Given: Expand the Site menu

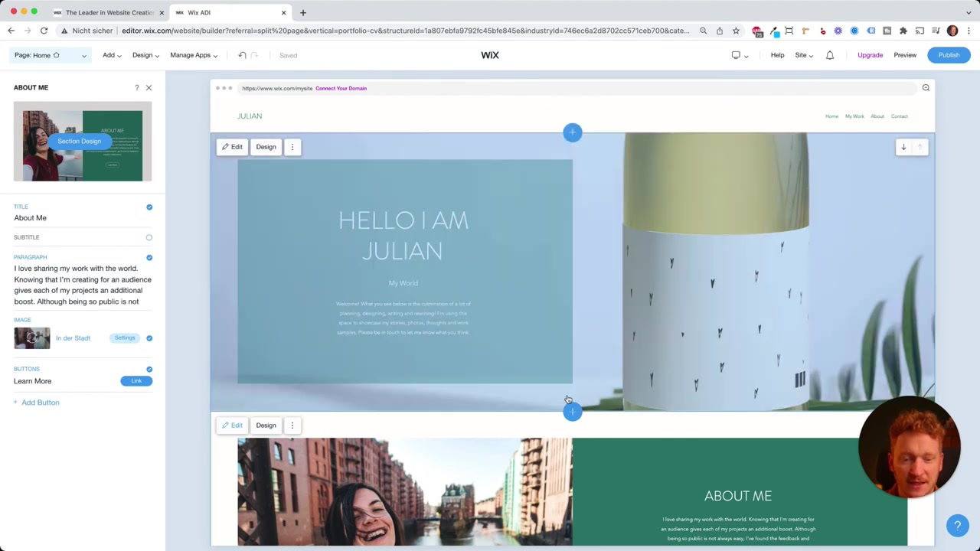Looking at the screenshot, I should click(804, 55).
